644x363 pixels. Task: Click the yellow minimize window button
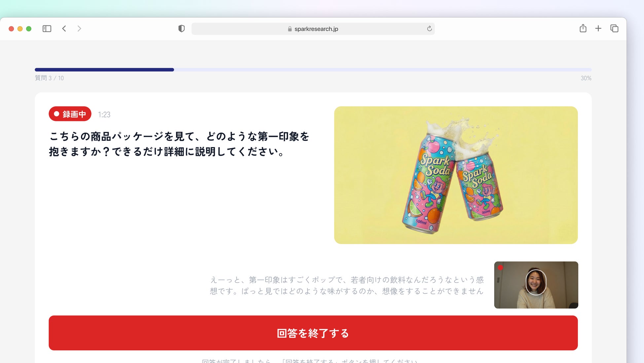click(x=20, y=29)
